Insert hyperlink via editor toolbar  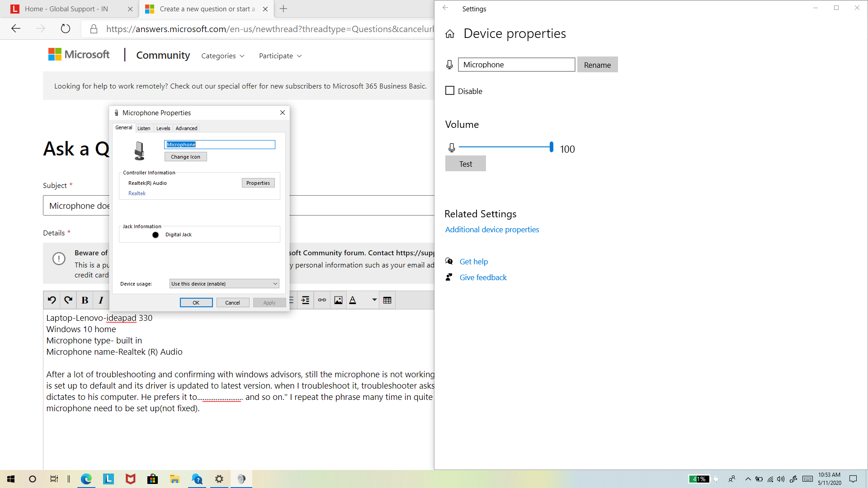[322, 300]
